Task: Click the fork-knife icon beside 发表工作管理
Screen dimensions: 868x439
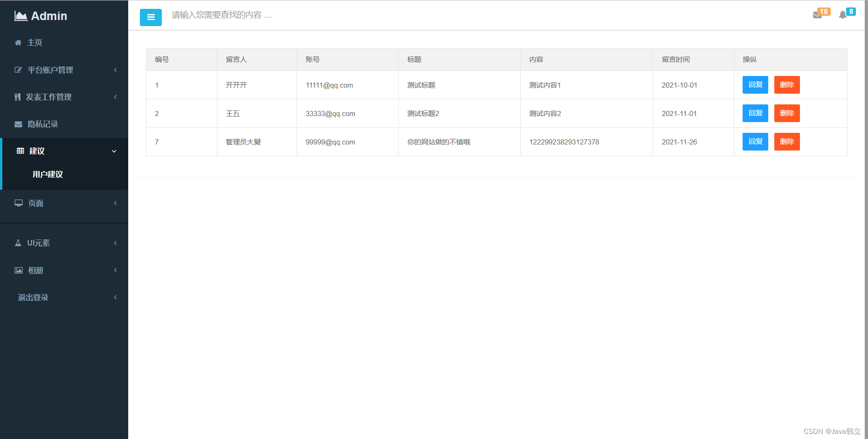Action: tap(17, 97)
